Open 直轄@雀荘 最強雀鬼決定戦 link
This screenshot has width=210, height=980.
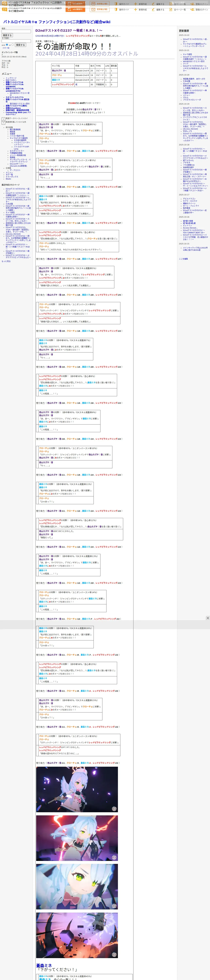pos(17,110)
